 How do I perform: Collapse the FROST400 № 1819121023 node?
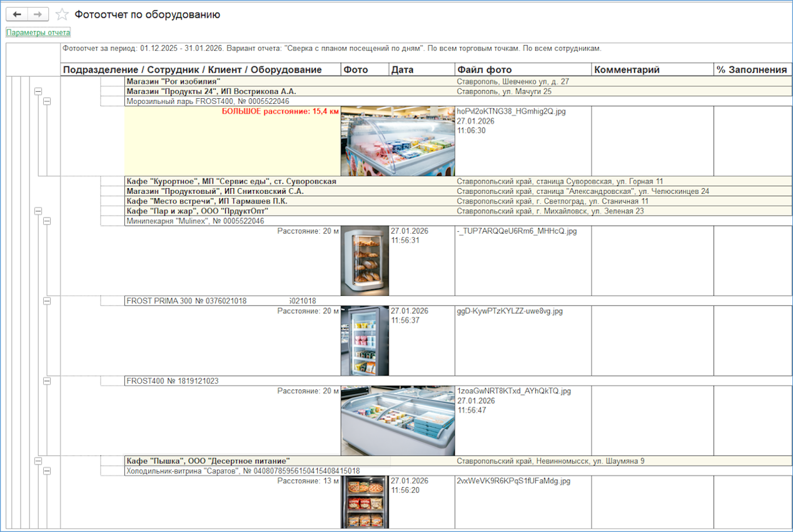(47, 381)
